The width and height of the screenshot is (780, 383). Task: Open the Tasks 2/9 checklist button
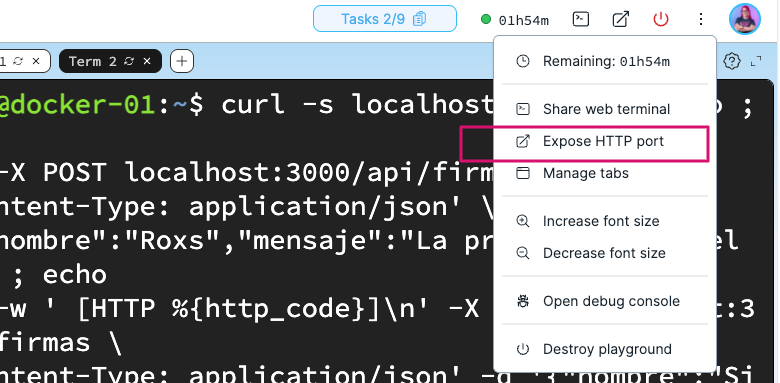385,19
